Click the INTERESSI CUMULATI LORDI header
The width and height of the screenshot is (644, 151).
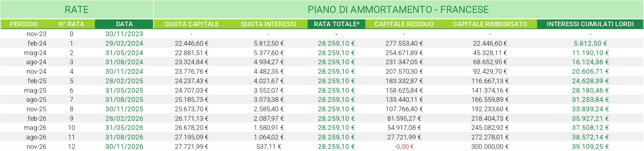click(x=590, y=24)
